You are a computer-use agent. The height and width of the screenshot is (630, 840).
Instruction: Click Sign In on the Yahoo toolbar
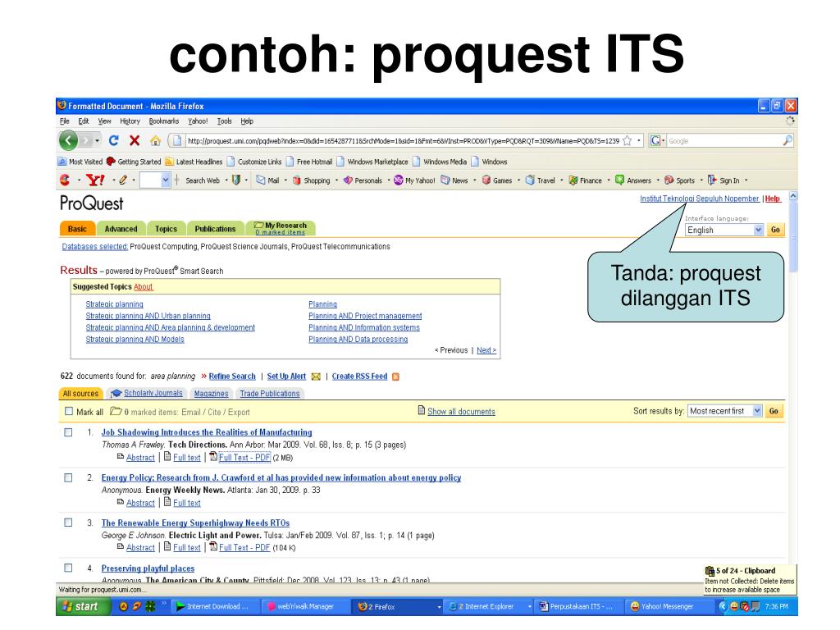pyautogui.click(x=724, y=180)
